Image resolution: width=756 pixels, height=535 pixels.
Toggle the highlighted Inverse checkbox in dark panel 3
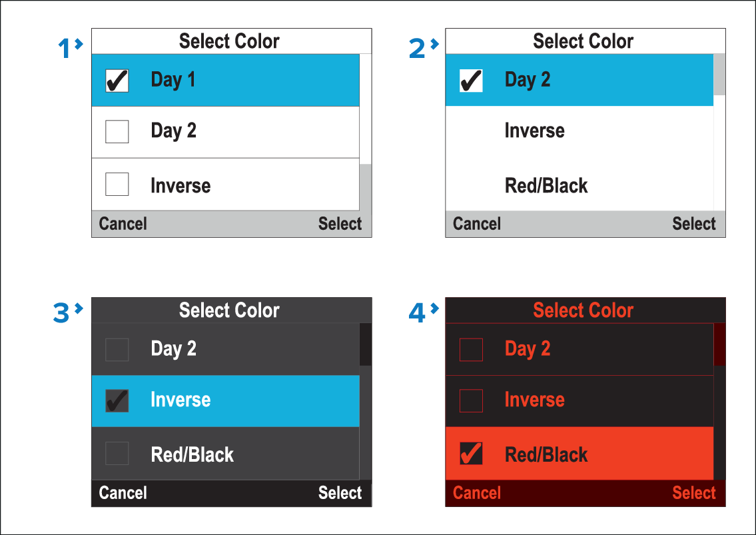(x=117, y=400)
